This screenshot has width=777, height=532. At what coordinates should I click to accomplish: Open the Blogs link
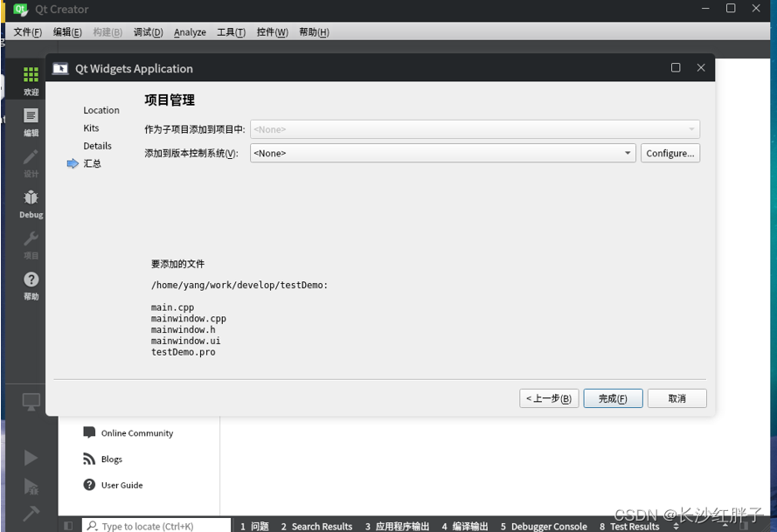[x=112, y=459]
